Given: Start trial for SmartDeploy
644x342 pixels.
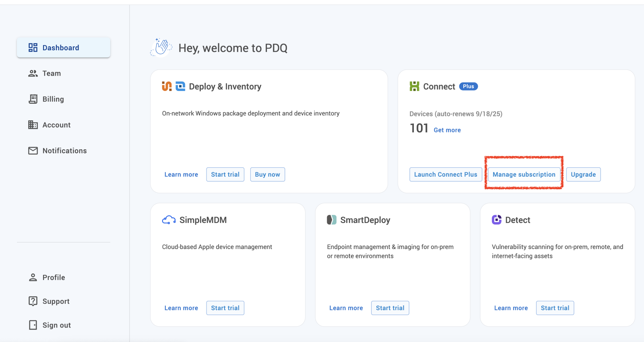Looking at the screenshot, I should [x=390, y=308].
